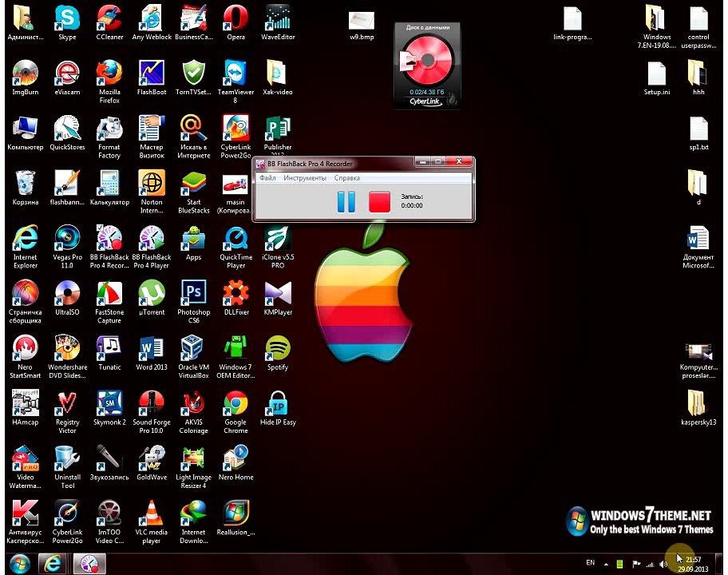
Task: Click the volume speaker tray icon
Action: (x=663, y=564)
